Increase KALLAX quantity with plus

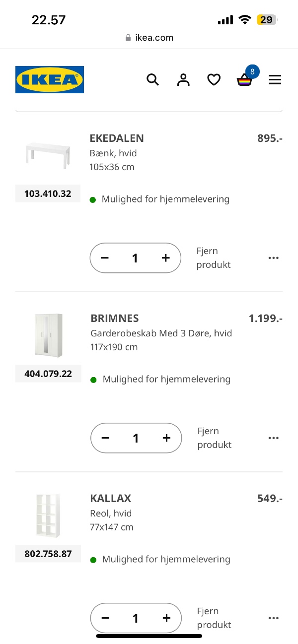[x=166, y=618]
